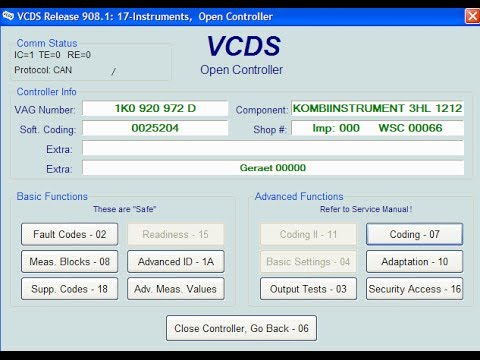
Task: Click the Shop # field with WSC 00066
Action: (x=377, y=128)
